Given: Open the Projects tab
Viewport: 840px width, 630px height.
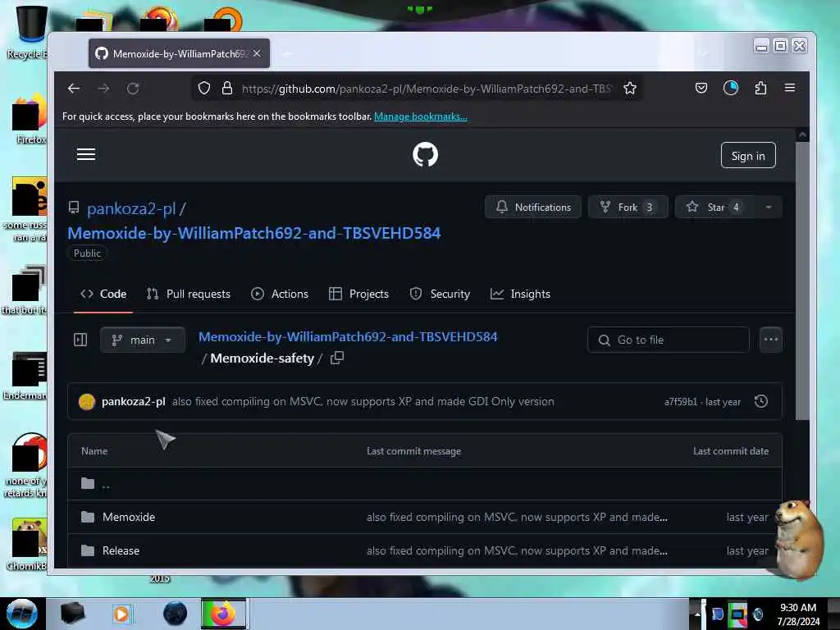Looking at the screenshot, I should [359, 294].
